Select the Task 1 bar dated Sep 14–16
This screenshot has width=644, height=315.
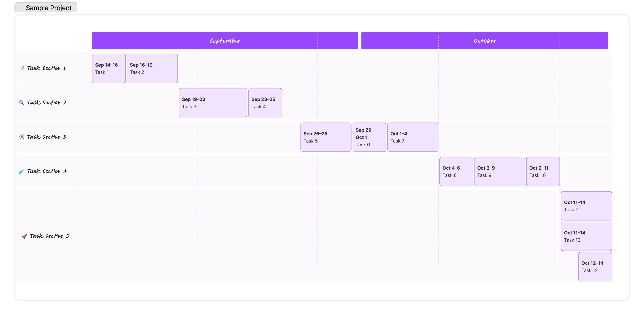click(109, 68)
